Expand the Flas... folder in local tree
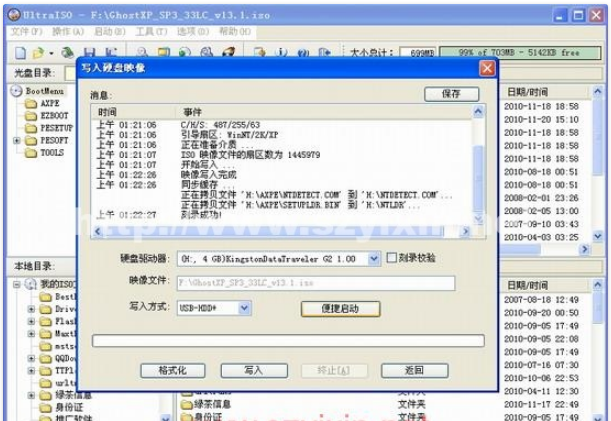This screenshot has width=611, height=421. pos(31,321)
